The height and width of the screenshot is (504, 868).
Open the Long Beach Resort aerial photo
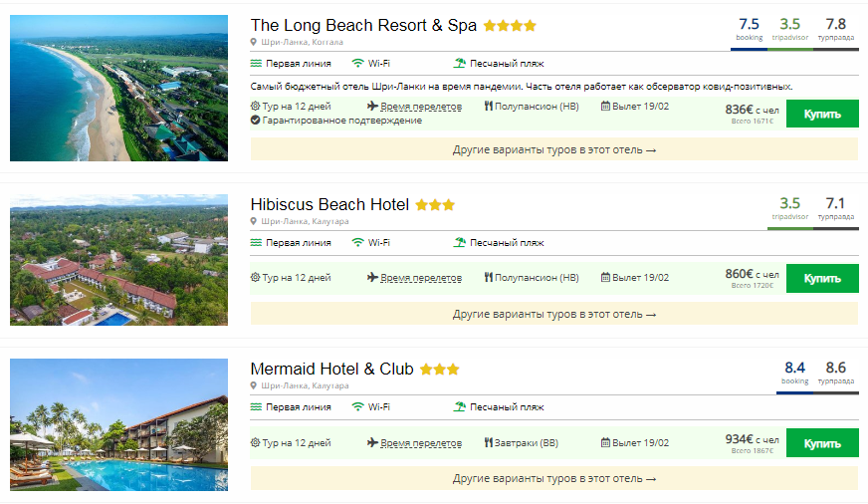coord(118,89)
